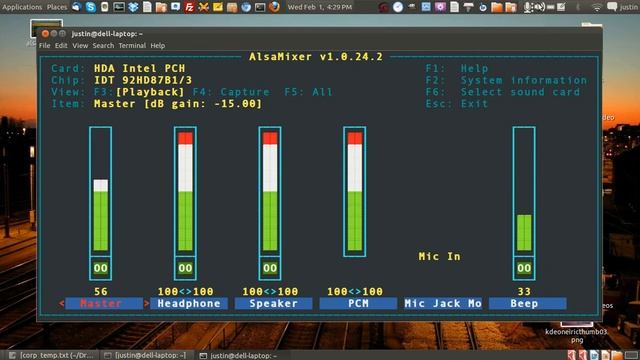Toggle mute box under Headphone channel

185,268
